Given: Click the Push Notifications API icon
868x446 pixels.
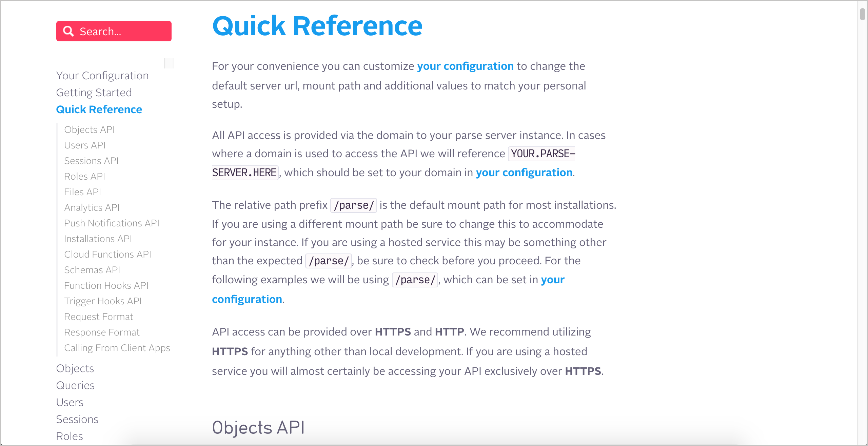Looking at the screenshot, I should (x=112, y=223).
